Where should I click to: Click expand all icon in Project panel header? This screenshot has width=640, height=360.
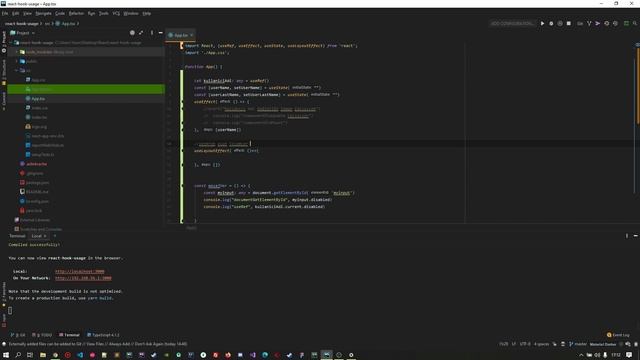141,33
